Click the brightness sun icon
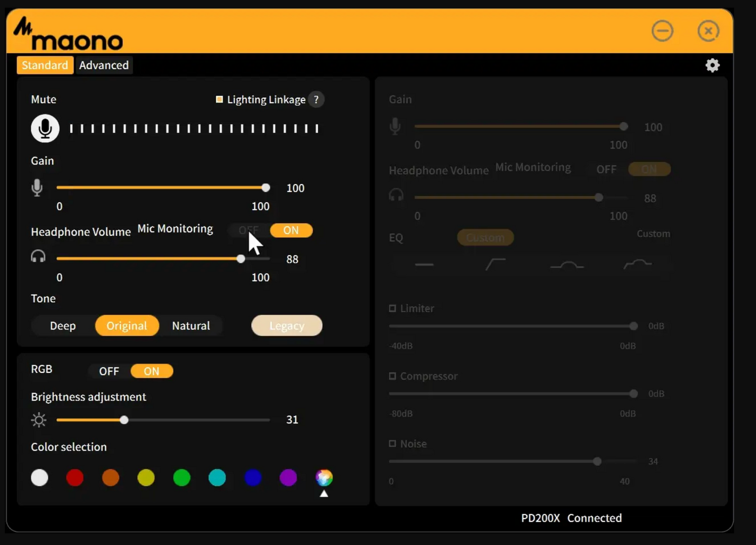This screenshot has height=545, width=756. coord(38,420)
